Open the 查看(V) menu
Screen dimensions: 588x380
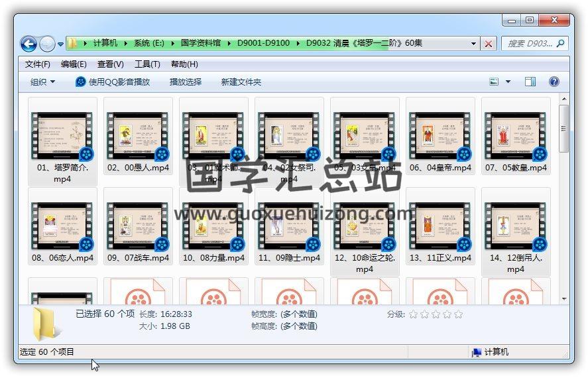click(110, 64)
